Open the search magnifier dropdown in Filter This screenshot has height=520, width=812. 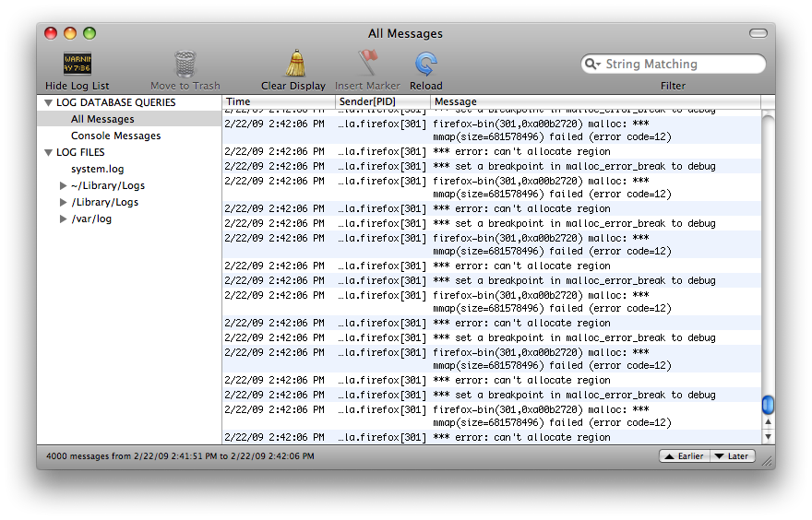[x=592, y=65]
